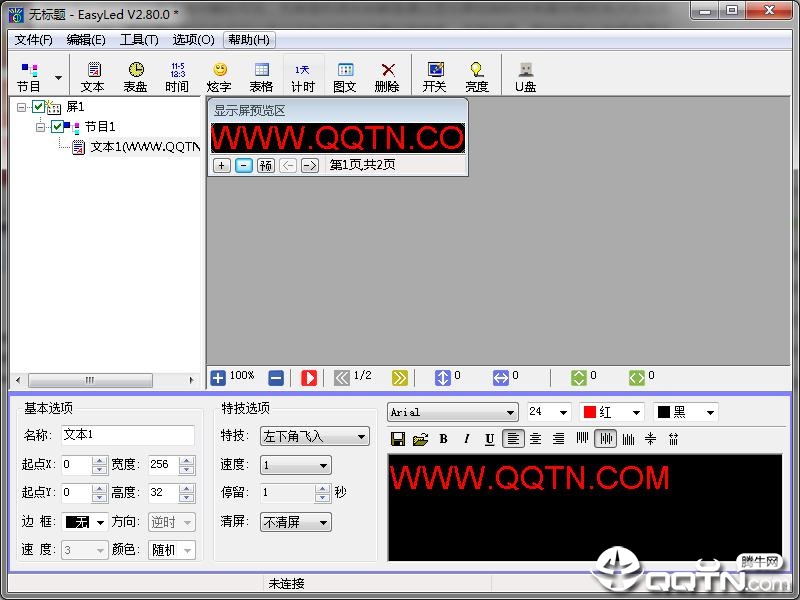The image size is (800, 600).
Task: Open the 选项(O) menu
Action: click(x=193, y=40)
